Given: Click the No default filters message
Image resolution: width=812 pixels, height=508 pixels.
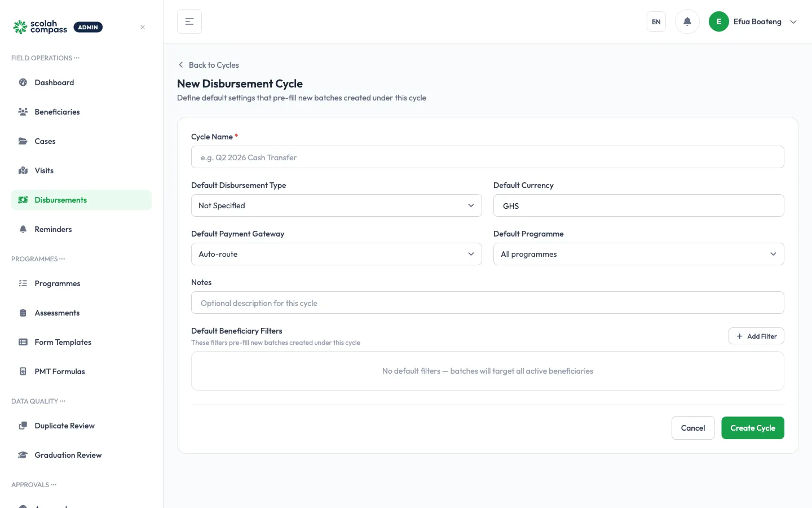Looking at the screenshot, I should (x=488, y=371).
